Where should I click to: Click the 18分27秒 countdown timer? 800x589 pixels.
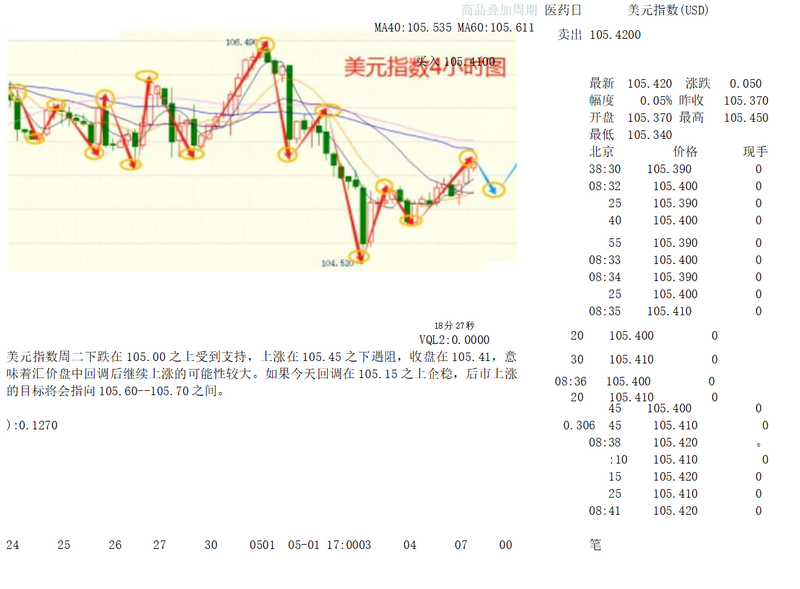pos(454,326)
